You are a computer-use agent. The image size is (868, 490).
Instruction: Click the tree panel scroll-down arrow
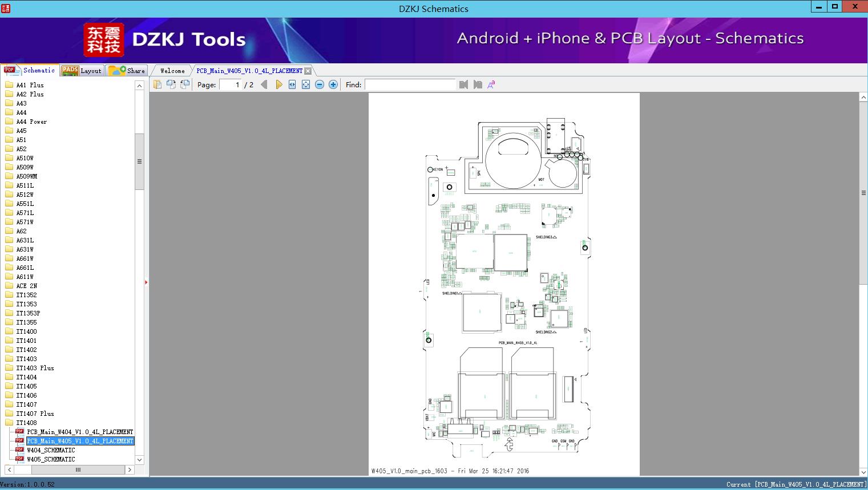tap(139, 459)
